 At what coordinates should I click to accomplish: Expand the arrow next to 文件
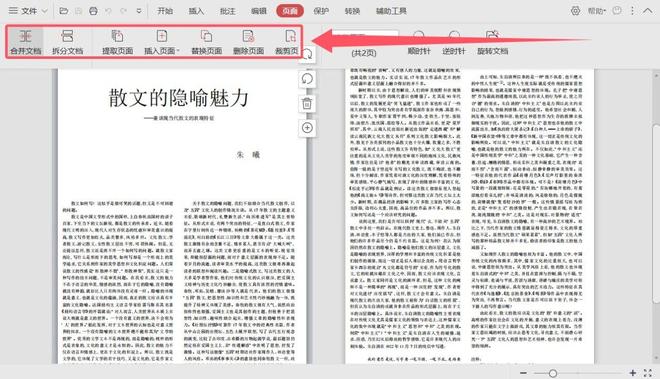[x=45, y=11]
